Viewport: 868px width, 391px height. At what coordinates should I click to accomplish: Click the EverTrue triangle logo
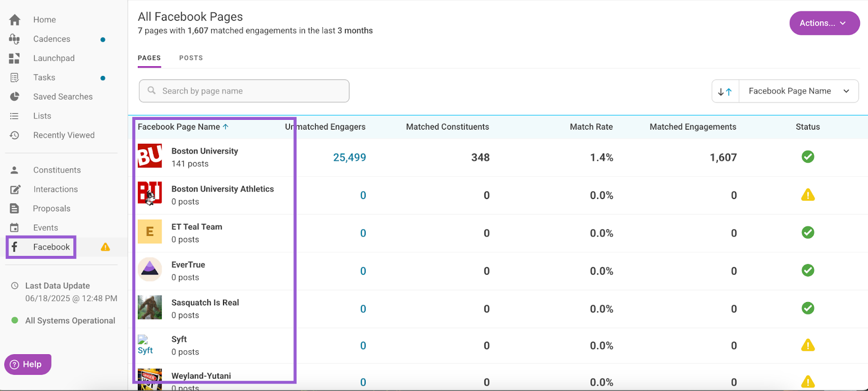point(150,270)
